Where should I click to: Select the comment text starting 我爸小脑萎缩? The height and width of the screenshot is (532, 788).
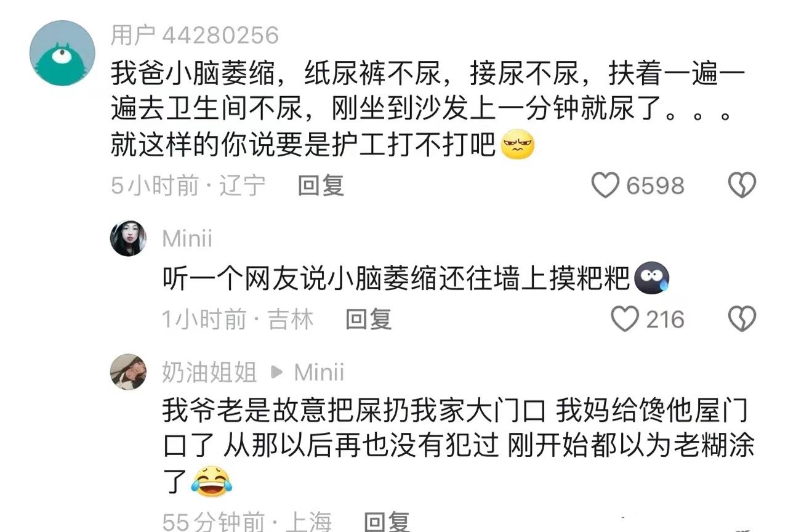[x=428, y=110]
